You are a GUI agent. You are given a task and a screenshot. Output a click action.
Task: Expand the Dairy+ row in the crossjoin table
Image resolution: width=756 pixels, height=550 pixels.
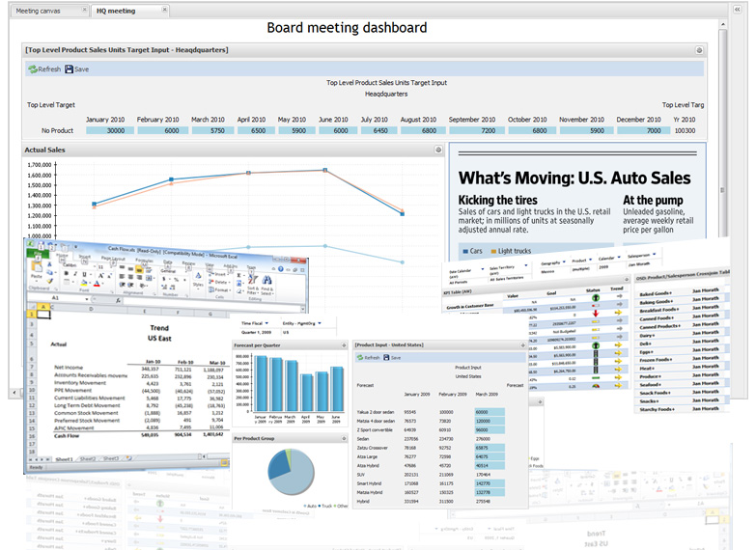pos(648,335)
